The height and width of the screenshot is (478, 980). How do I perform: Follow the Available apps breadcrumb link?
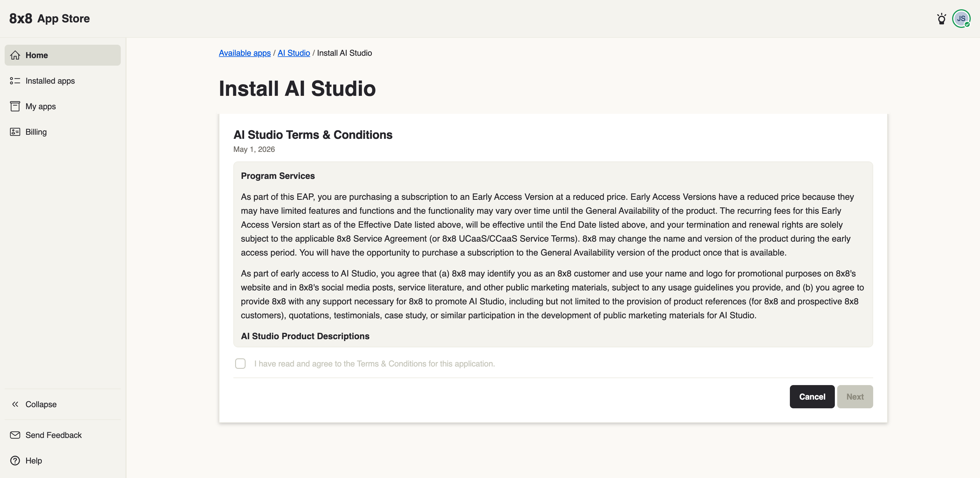(245, 53)
